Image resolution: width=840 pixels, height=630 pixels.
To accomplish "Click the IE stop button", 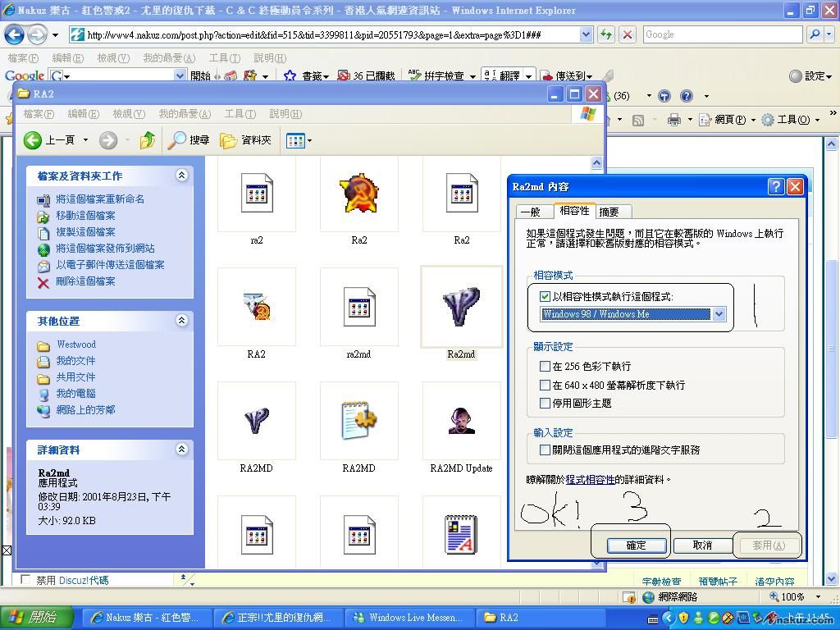I will [627, 35].
